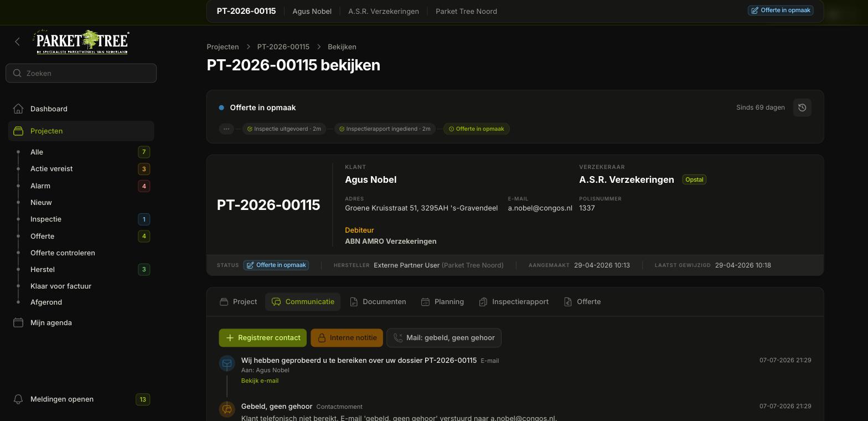Screen dimensions: 868x421
Task: Open status history clock icon
Action: (x=802, y=107)
